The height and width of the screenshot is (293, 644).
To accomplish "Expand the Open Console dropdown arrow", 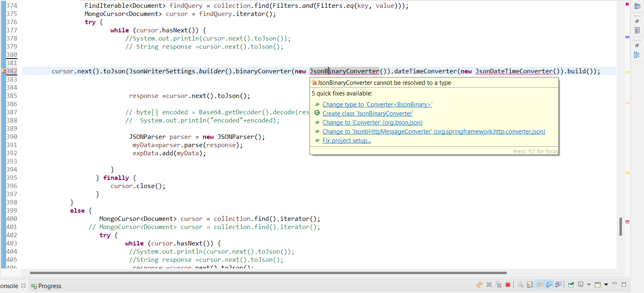I will tap(606, 284).
